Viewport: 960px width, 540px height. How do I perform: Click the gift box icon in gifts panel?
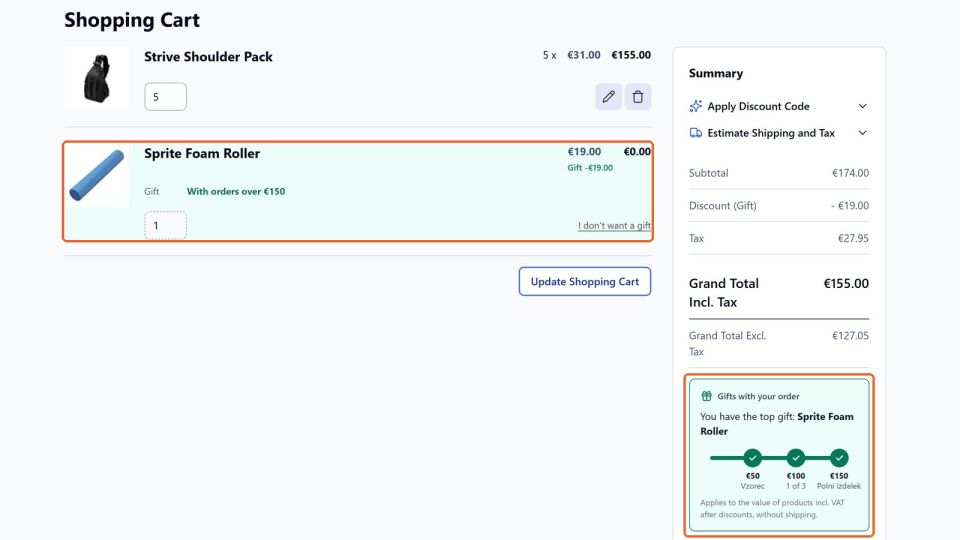(707, 396)
